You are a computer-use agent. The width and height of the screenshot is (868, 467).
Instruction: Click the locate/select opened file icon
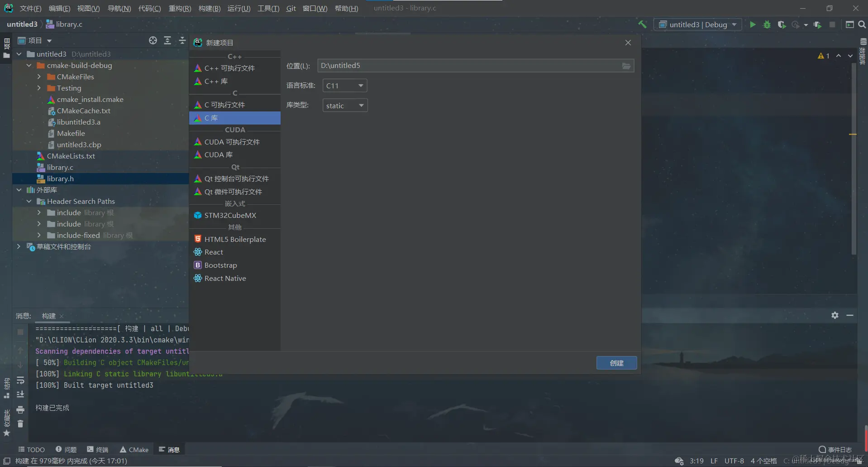click(x=153, y=40)
